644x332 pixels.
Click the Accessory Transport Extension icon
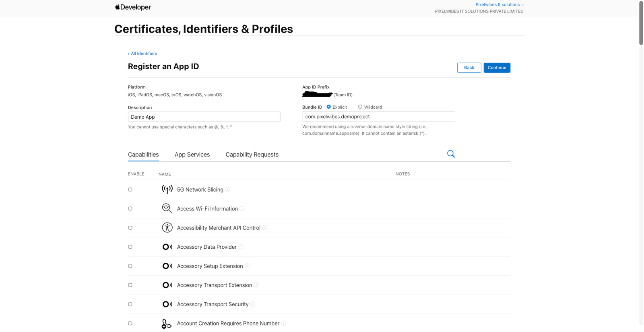click(167, 285)
